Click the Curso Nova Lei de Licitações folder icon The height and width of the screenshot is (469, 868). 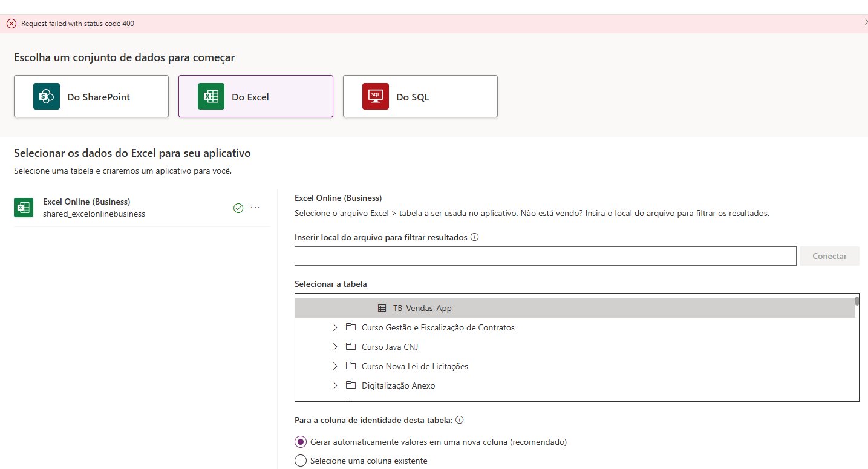click(x=351, y=366)
